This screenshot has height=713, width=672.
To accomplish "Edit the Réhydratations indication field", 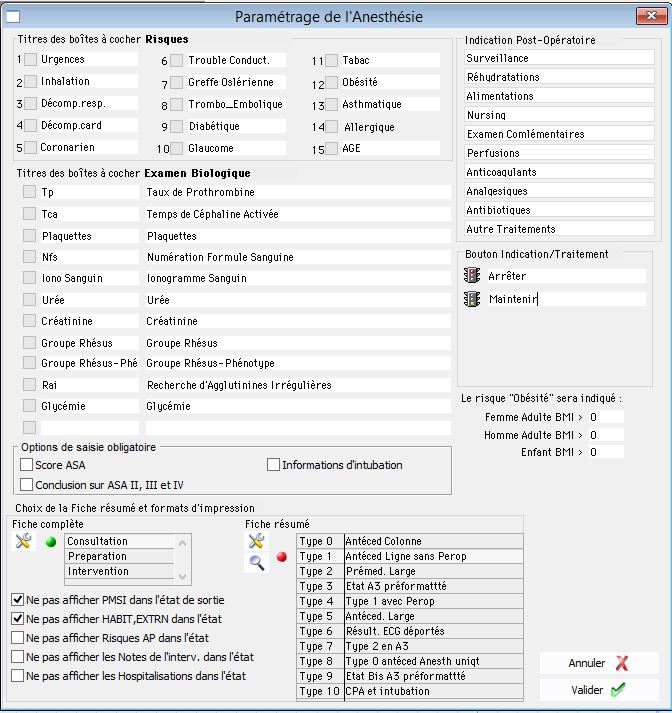I will click(x=560, y=77).
